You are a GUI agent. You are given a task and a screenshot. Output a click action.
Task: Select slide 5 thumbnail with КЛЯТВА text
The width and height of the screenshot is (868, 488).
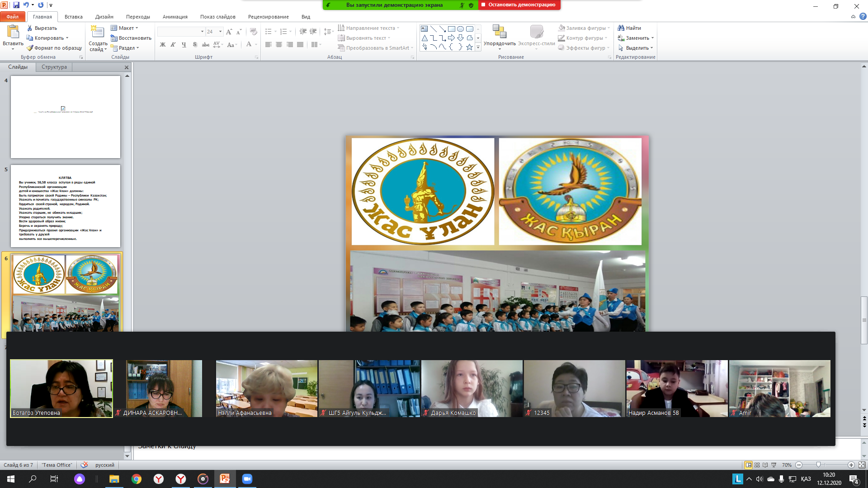tap(66, 206)
